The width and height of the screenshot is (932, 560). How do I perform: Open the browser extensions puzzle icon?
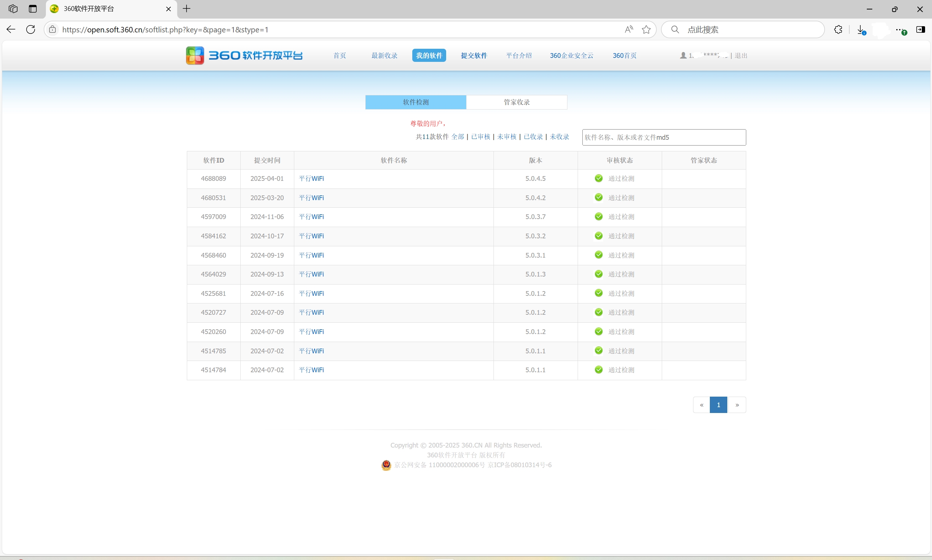(x=838, y=29)
